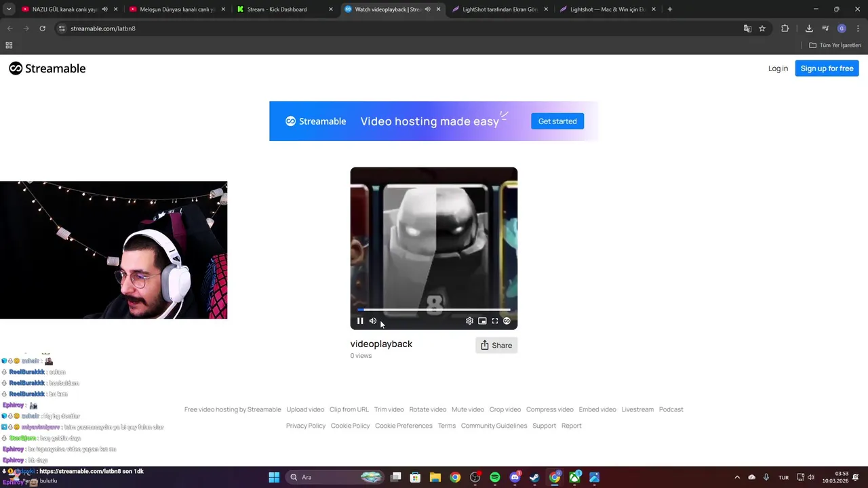Open the TUR language switcher

784,477
